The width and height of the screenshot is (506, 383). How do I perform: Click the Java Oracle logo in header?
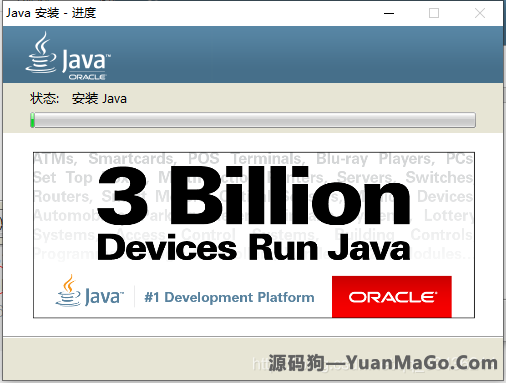coord(68,56)
